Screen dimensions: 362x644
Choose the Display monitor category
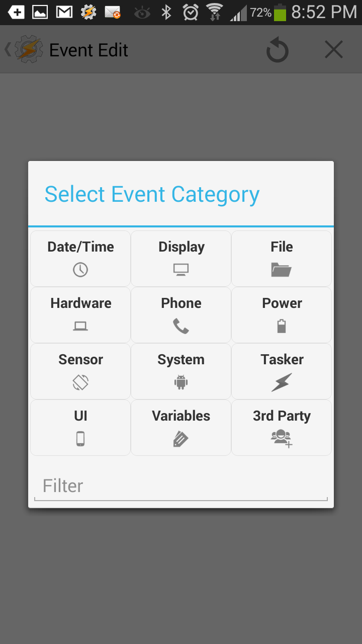[x=181, y=259]
